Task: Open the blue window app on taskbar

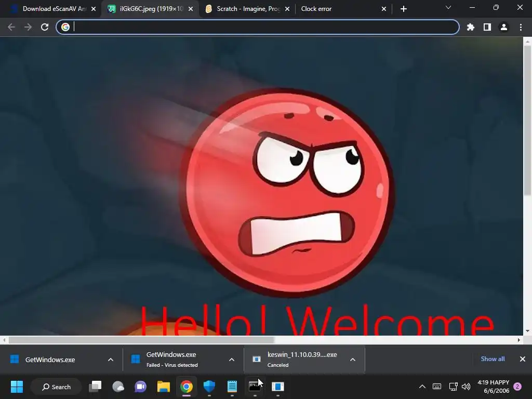Action: tap(278, 387)
